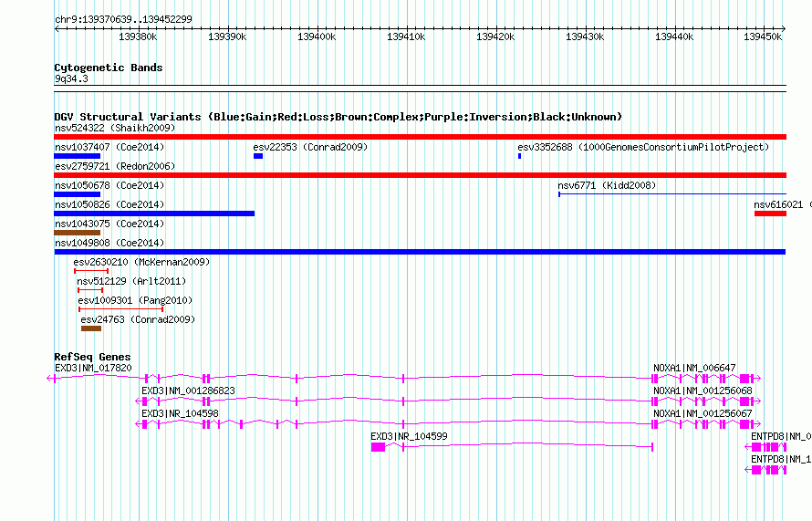The width and height of the screenshot is (812, 521).
Task: Click the nsv6771 (Kidd2008) label
Action: 607,185
